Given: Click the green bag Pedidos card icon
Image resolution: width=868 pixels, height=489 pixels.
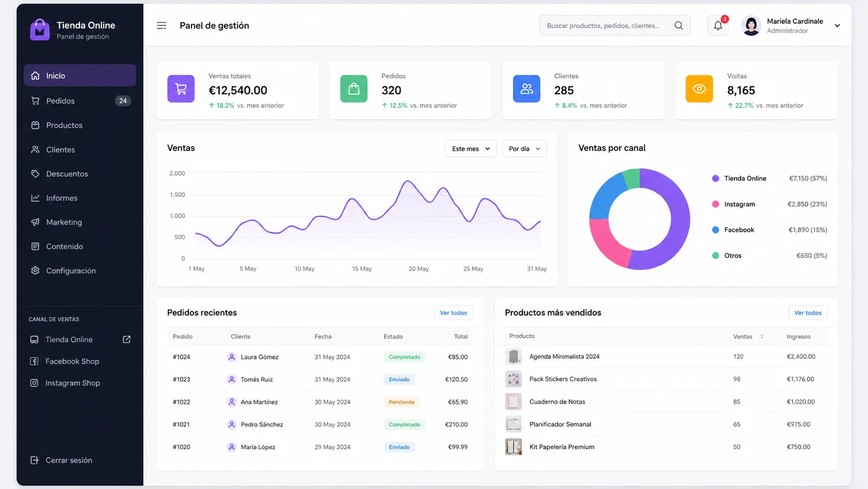Looking at the screenshot, I should click(x=354, y=89).
